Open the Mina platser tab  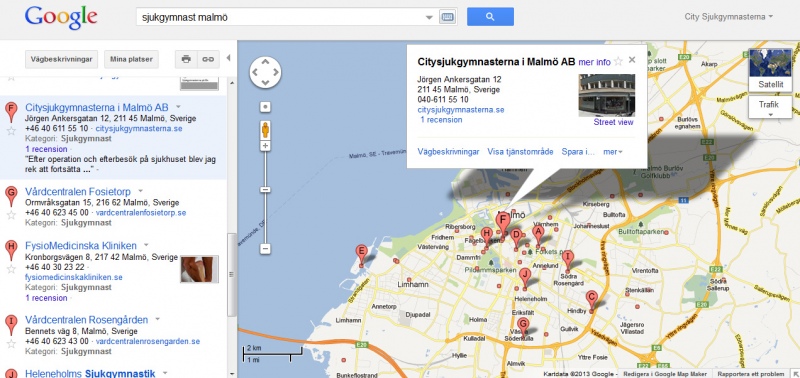coord(132,59)
